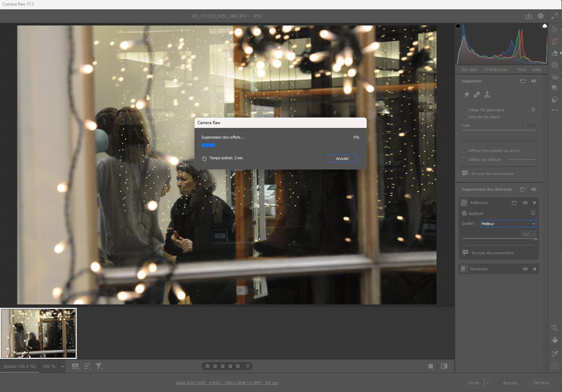Open the filter funnel icon

point(98,366)
